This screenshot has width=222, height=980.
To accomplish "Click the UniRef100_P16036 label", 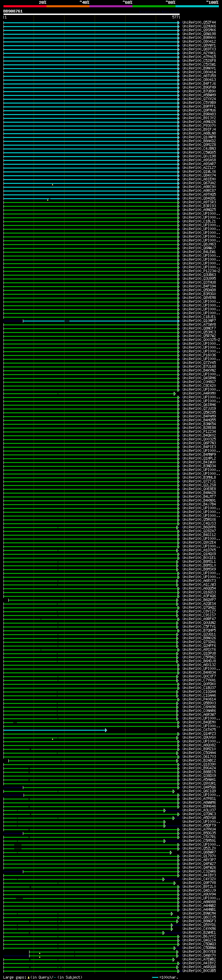I will pyautogui.click(x=199, y=355).
